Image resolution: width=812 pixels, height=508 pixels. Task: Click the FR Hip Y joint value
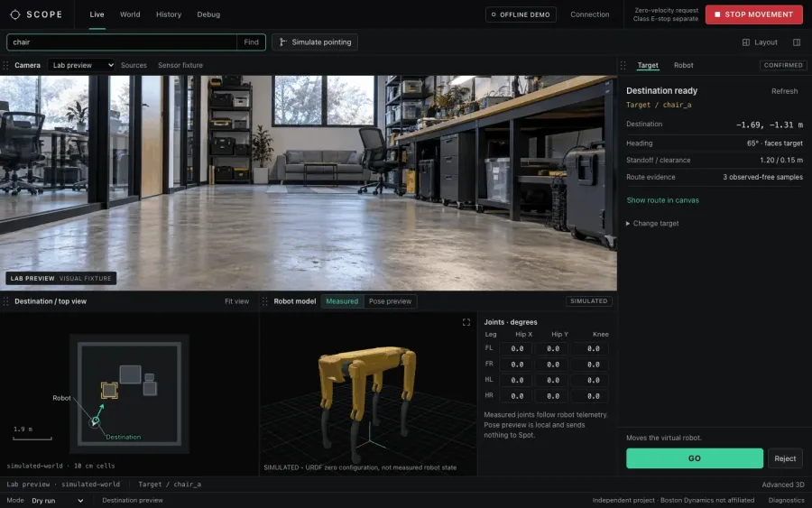click(x=553, y=365)
